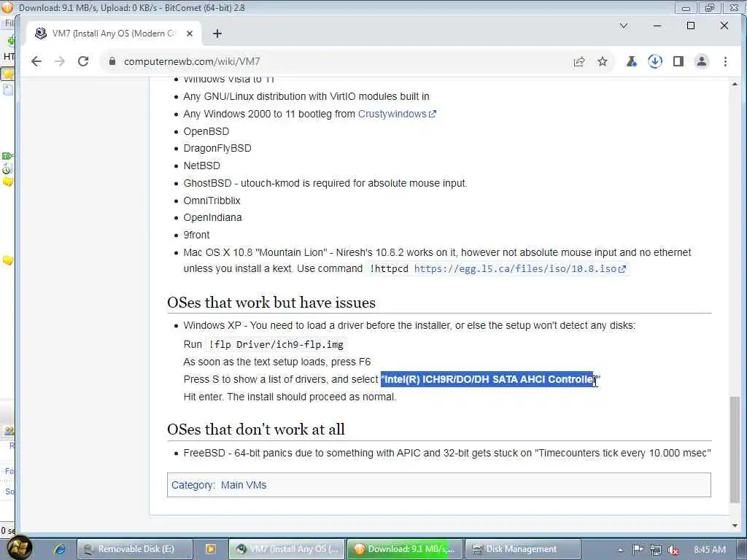Screen dimensions: 747x560
Task: Open the Chrome three-dot menu
Action: pos(725,61)
